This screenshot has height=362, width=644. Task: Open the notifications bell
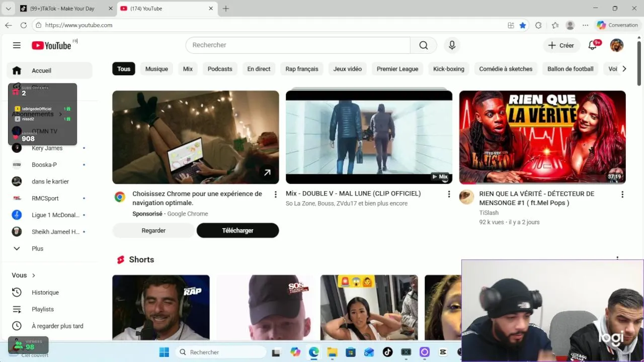tap(592, 45)
